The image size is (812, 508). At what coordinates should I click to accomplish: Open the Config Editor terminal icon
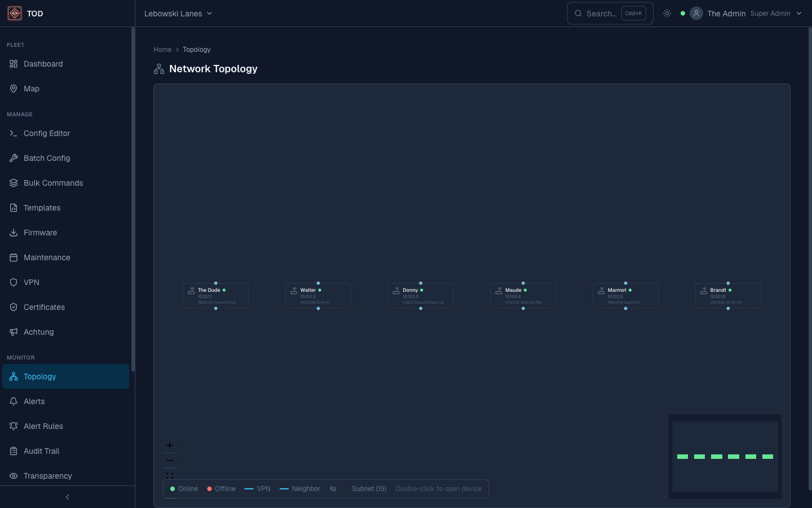14,133
